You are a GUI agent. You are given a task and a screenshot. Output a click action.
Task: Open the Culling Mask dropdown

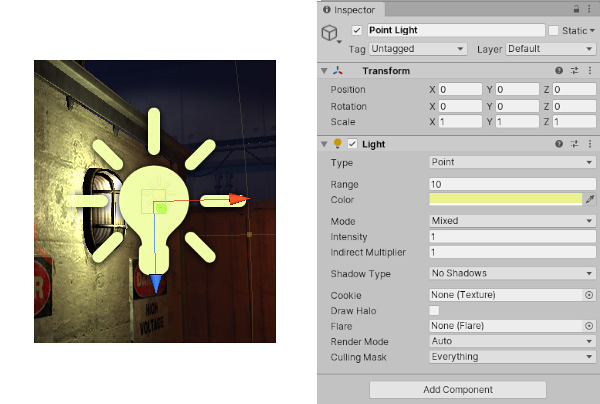point(511,357)
